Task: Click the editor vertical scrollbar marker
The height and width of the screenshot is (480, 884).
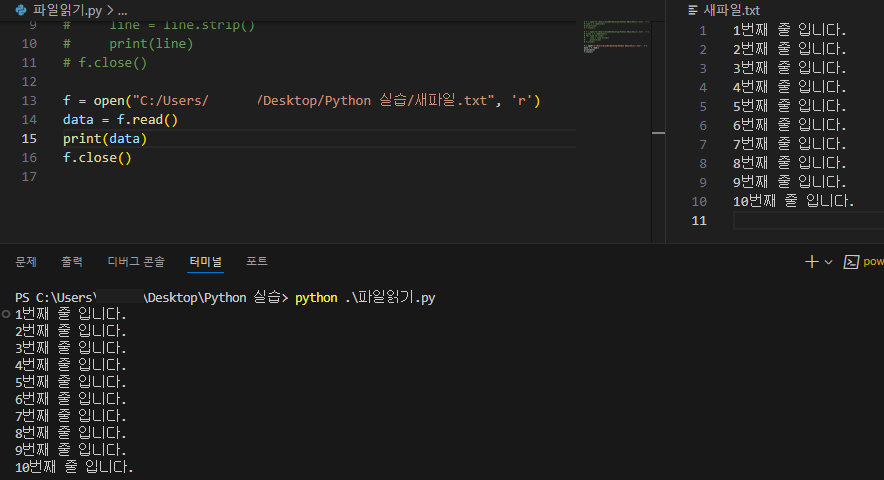Action: pos(658,133)
